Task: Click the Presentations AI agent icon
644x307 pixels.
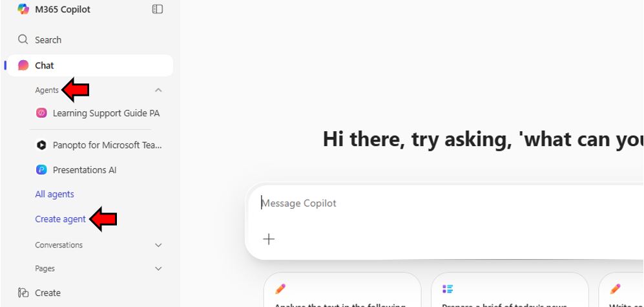Action: point(41,170)
